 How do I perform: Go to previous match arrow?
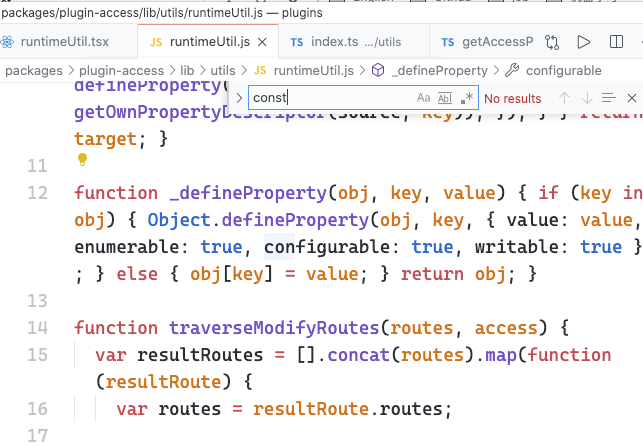pyautogui.click(x=564, y=98)
